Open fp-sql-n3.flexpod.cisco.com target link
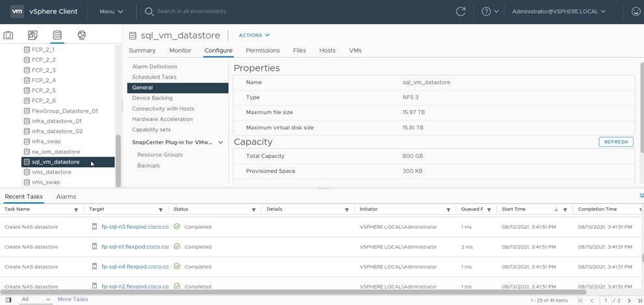 (135, 227)
